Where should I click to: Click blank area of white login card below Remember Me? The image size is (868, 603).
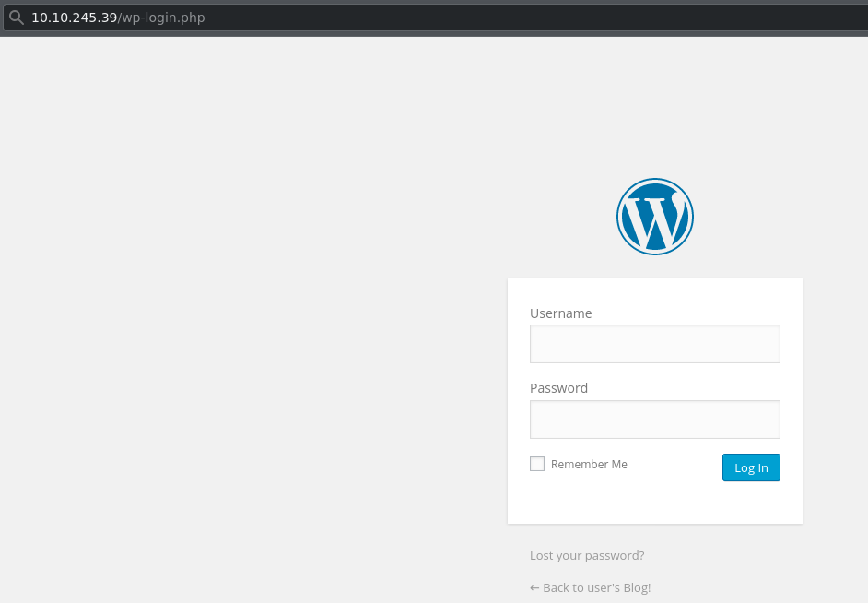pos(655,502)
